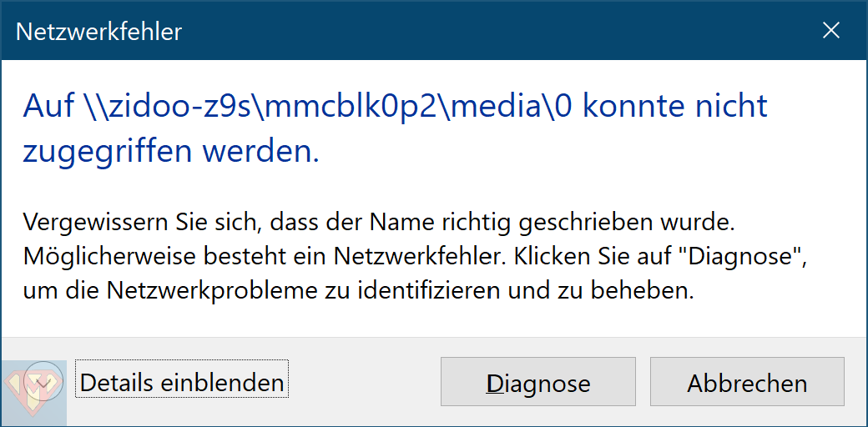Click the line starting with Möglicherweise besteht
The height and width of the screenshot is (427, 868).
(x=414, y=257)
